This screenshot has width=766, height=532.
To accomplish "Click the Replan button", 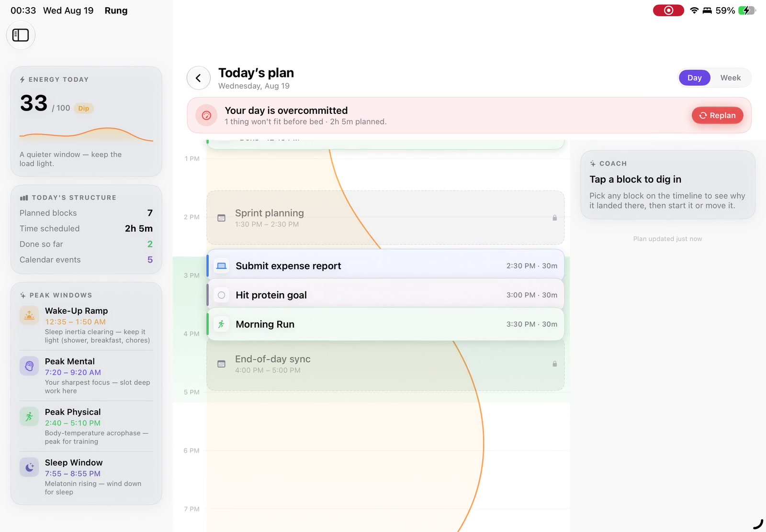I will (x=717, y=115).
